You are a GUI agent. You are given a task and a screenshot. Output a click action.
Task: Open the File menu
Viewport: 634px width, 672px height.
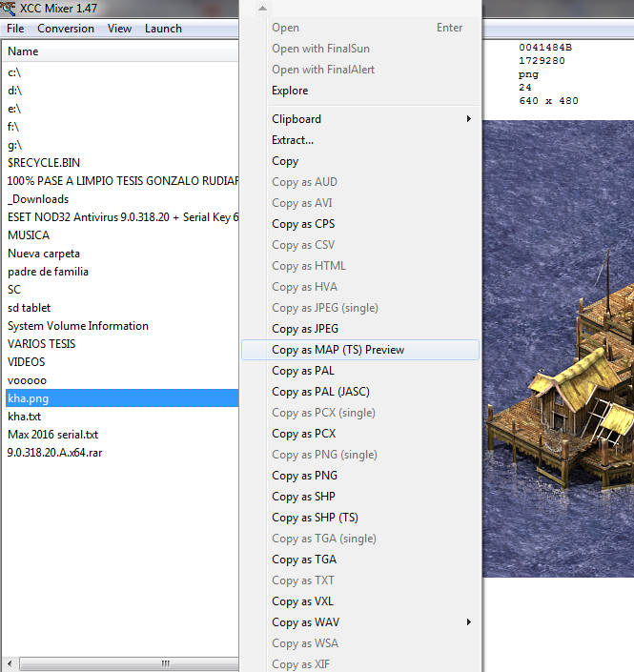pyautogui.click(x=15, y=29)
